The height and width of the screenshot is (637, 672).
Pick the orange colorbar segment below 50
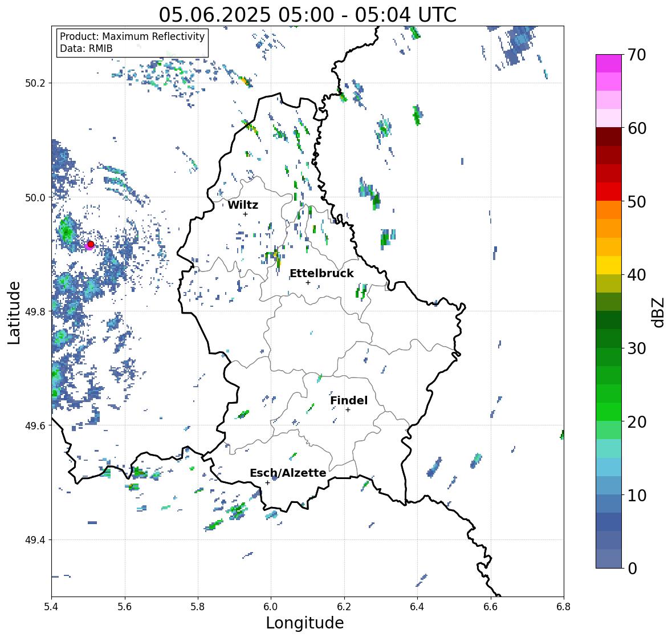pos(609,210)
